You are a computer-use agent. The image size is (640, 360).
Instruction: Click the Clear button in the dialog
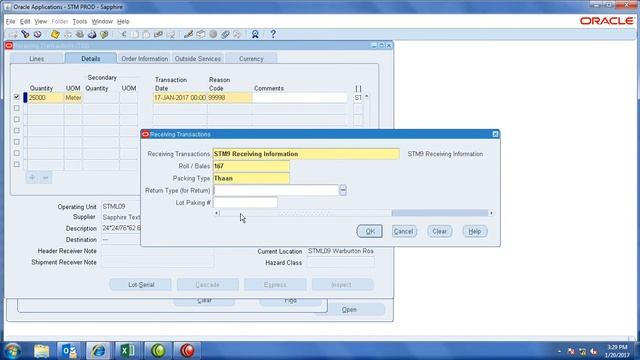coord(440,231)
